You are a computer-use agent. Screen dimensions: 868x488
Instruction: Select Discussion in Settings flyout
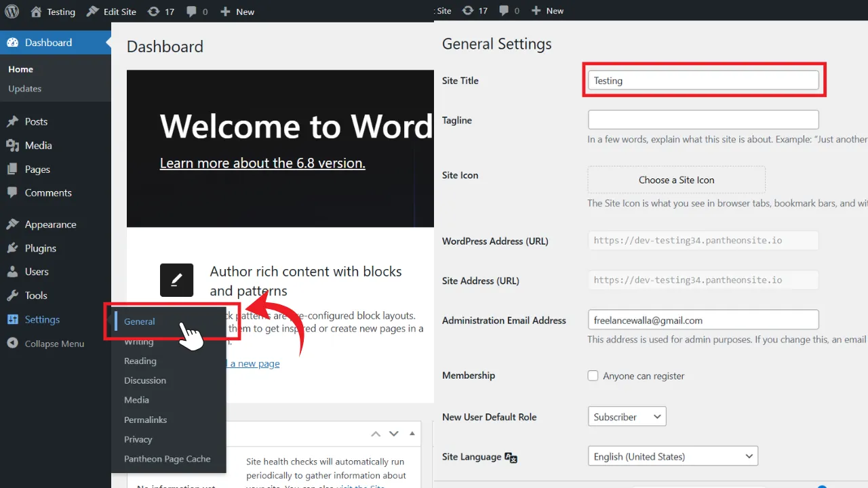145,381
